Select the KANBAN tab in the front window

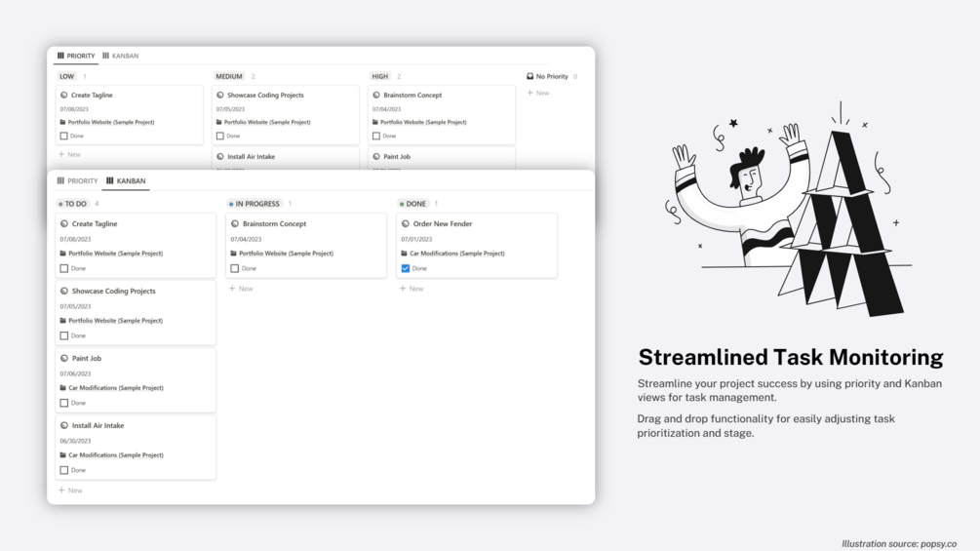point(126,180)
